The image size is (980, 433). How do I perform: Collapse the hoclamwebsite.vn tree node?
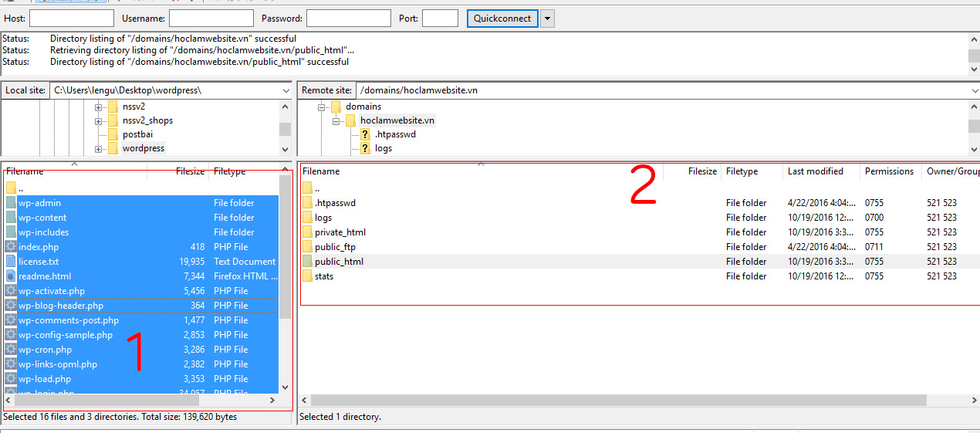[336, 121]
